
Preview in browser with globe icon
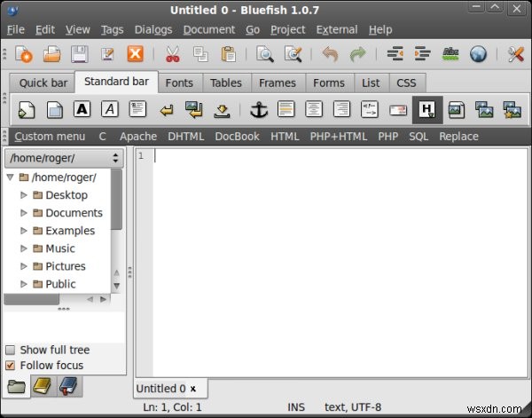tap(478, 54)
